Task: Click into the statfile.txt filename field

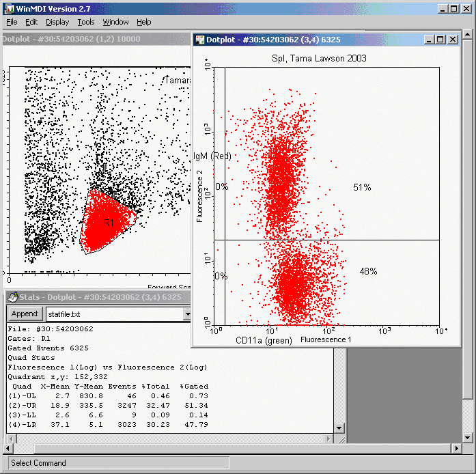Action: coord(113,314)
